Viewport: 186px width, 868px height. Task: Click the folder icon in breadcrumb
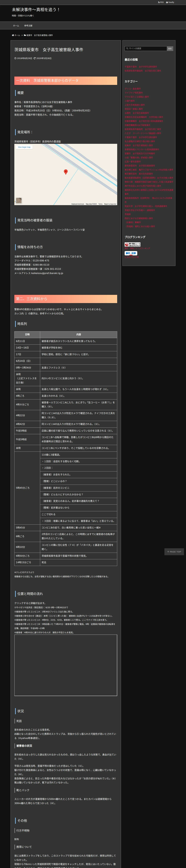pyautogui.click(x=25, y=35)
